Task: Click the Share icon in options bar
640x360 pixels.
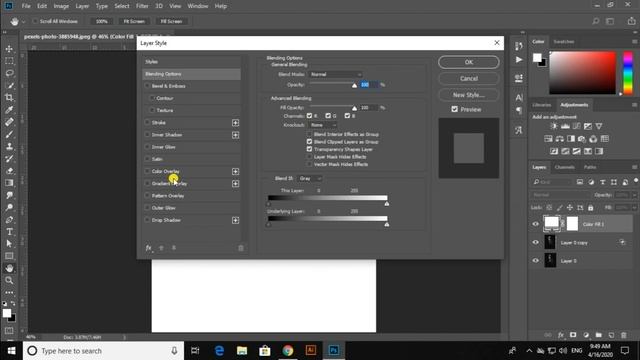Action: pos(631,21)
